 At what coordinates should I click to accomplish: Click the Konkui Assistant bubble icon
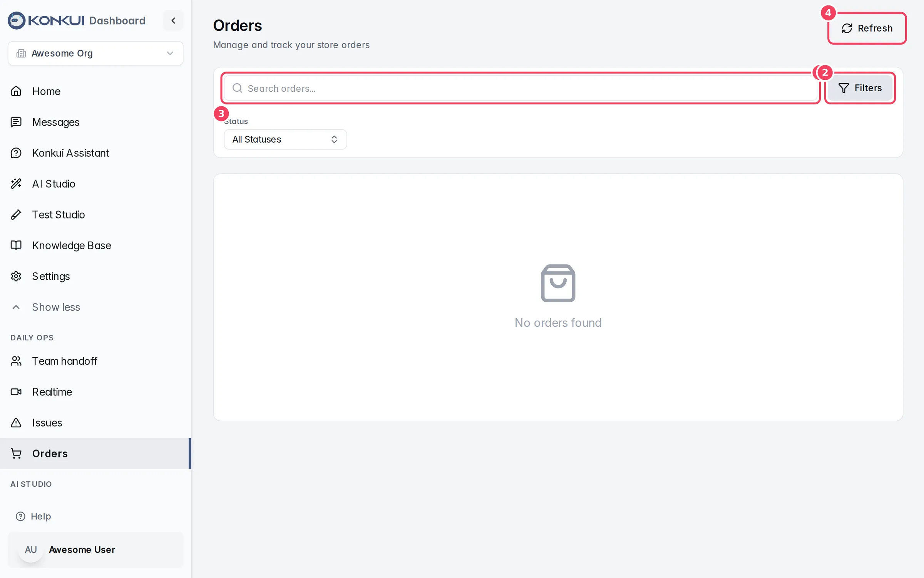pyautogui.click(x=16, y=153)
